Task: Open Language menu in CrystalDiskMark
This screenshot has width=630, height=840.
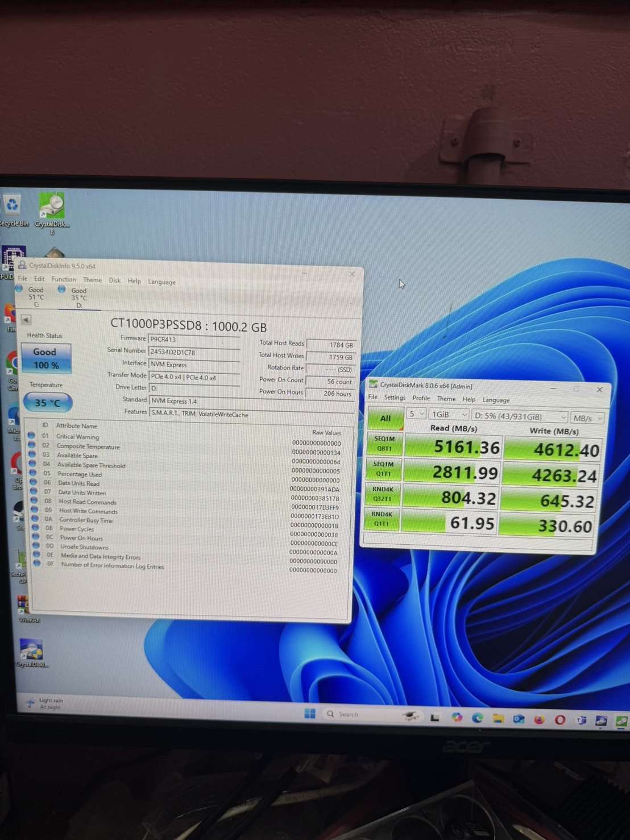Action: pos(496,400)
